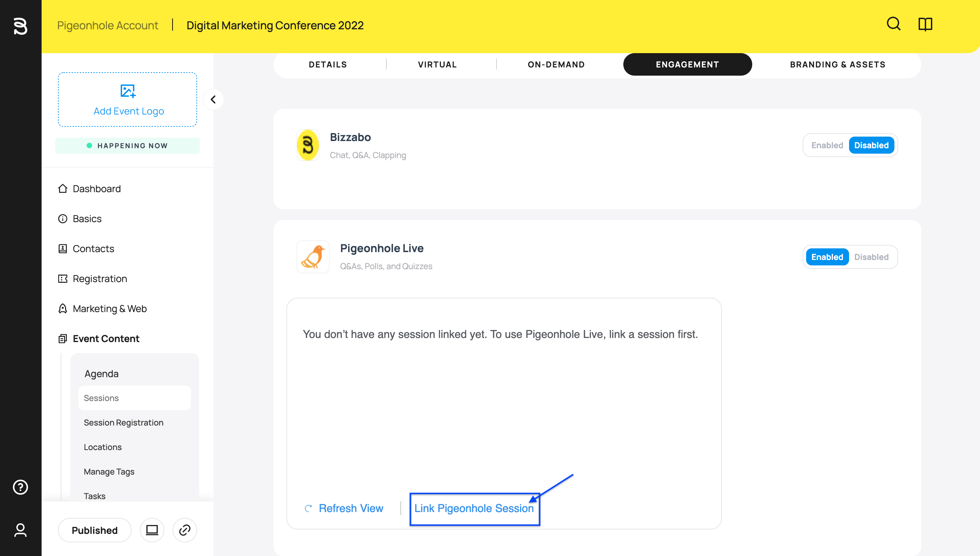Set Pigeonhole Live to Disabled
This screenshot has height=556, width=980.
pos(872,257)
